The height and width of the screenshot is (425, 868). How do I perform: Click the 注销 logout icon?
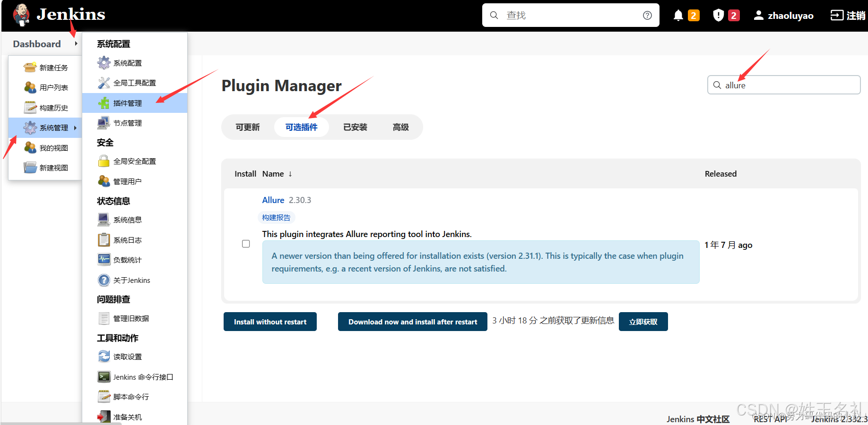point(837,15)
